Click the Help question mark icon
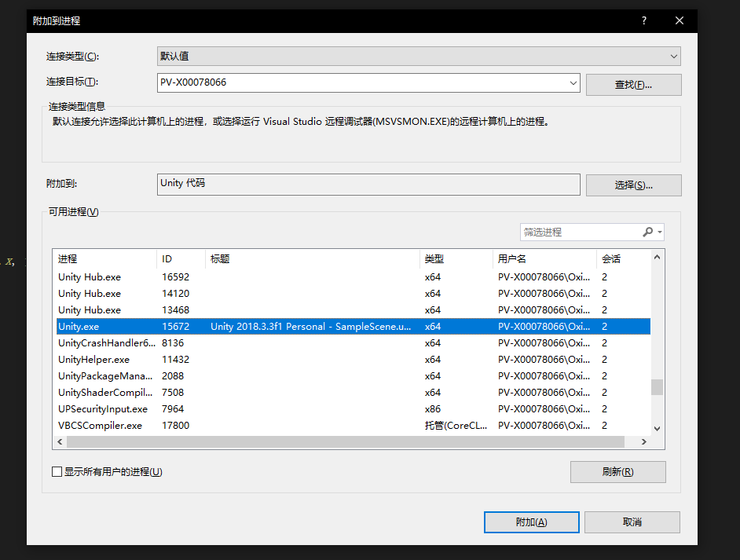 [x=643, y=20]
